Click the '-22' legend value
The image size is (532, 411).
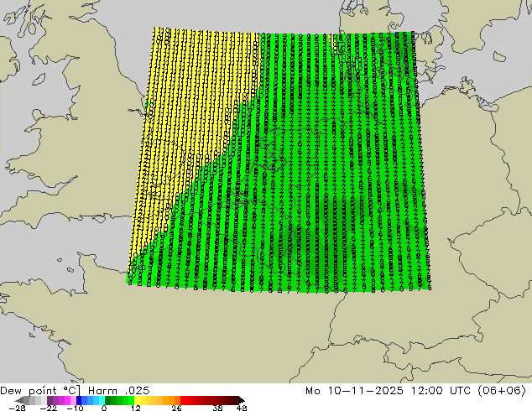[49, 408]
